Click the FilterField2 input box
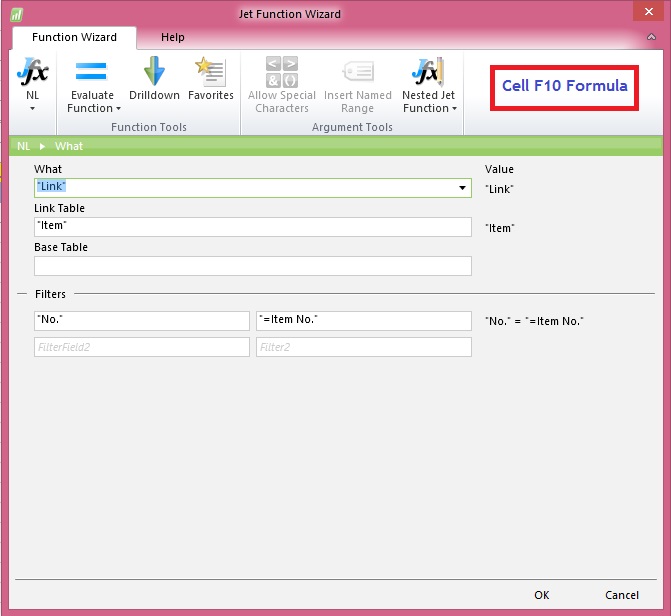The image size is (671, 616). (141, 347)
